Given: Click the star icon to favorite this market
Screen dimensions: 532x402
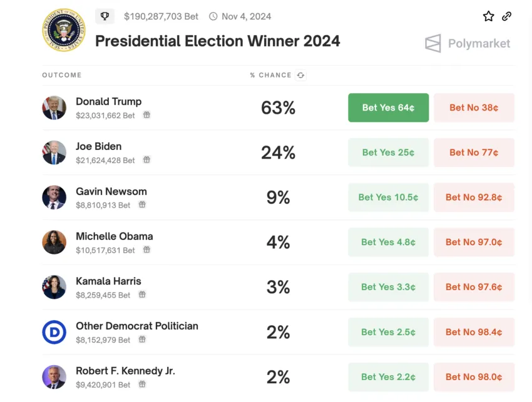Looking at the screenshot, I should (488, 16).
